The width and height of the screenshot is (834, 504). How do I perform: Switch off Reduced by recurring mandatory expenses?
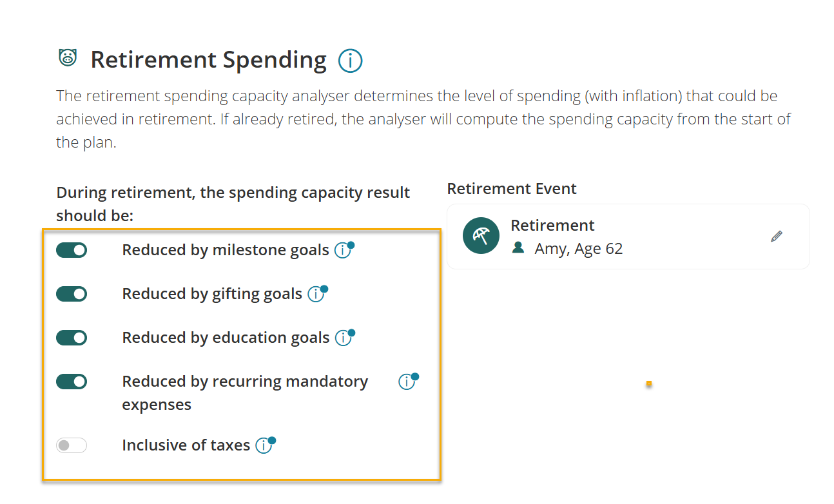click(x=72, y=382)
